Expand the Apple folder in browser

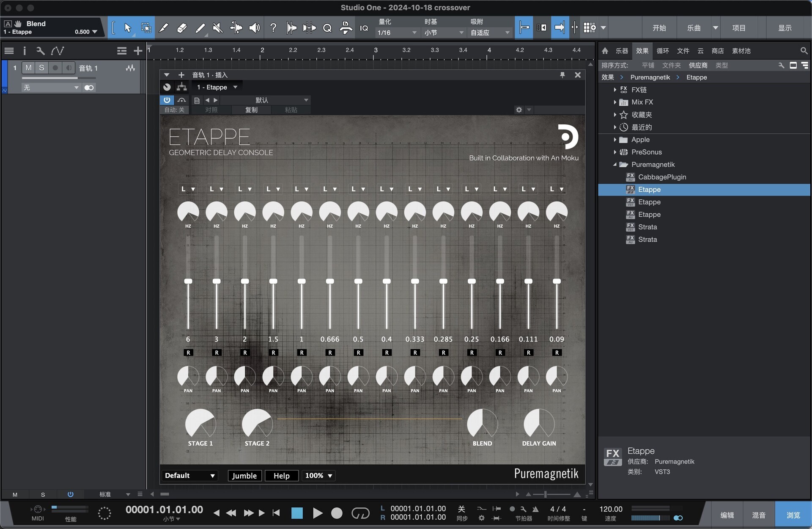pos(615,140)
